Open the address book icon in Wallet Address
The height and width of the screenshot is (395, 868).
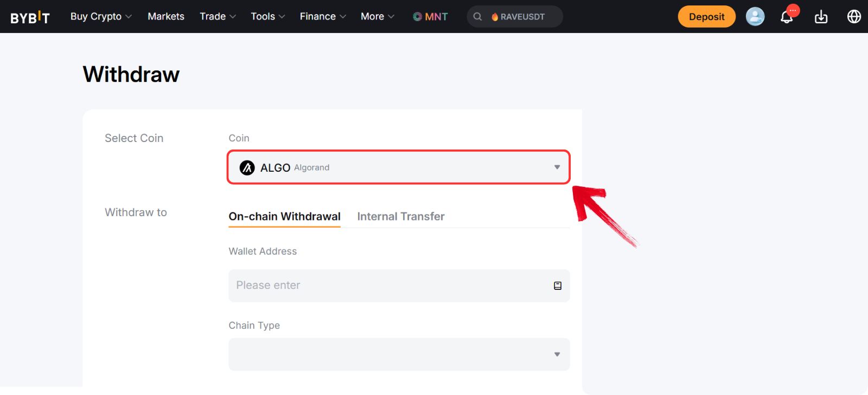pyautogui.click(x=557, y=286)
